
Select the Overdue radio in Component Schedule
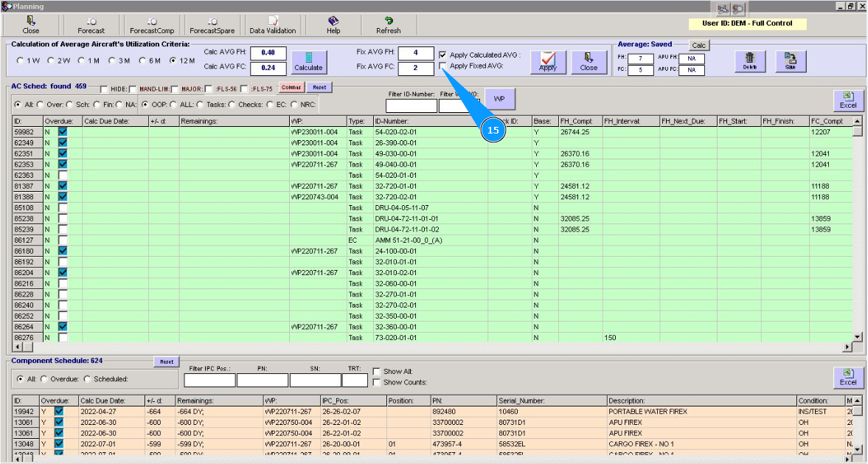(44, 379)
